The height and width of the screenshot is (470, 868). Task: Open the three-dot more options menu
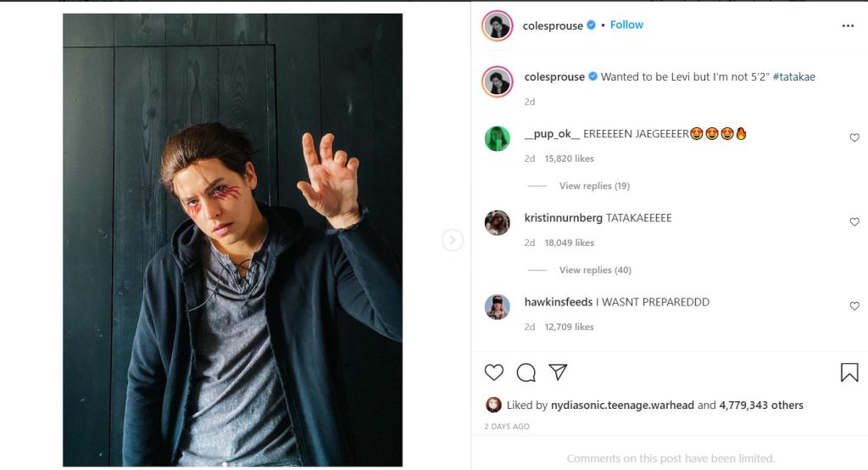tap(848, 26)
